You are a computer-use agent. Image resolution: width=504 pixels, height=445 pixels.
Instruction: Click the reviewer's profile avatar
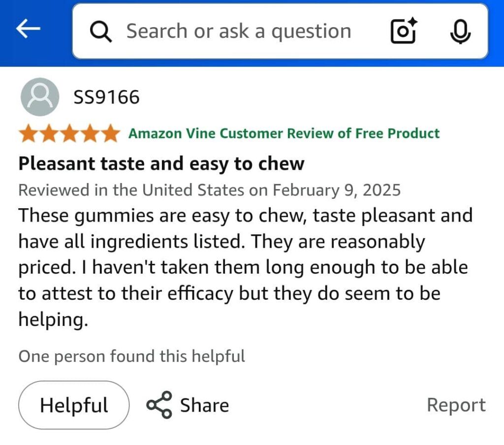pyautogui.click(x=40, y=97)
